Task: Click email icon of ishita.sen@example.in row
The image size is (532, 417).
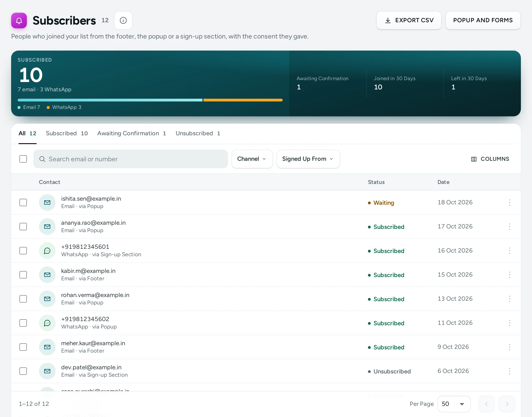Action: [47, 202]
